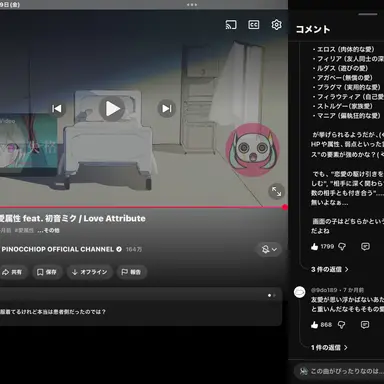The width and height of the screenshot is (384, 384).
Task: Toggle closed captions CC icon
Action: coord(254,25)
